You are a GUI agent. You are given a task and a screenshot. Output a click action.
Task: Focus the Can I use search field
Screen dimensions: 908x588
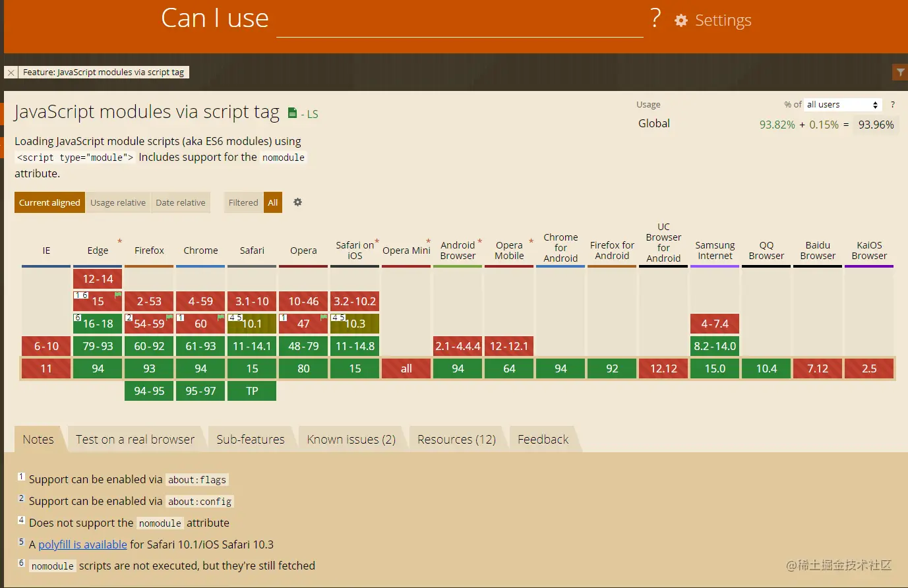point(460,21)
